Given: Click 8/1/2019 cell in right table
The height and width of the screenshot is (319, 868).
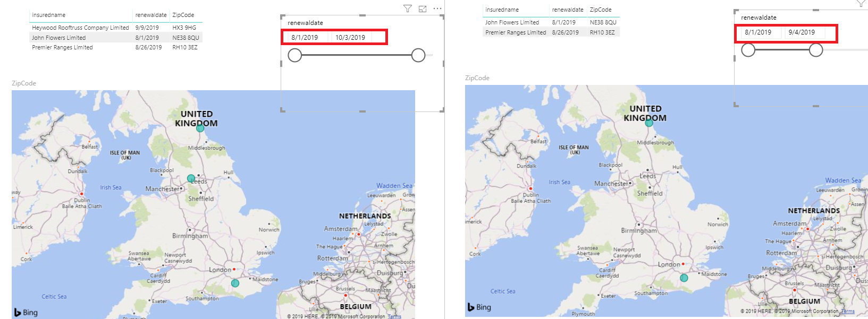Looking at the screenshot, I should [563, 22].
